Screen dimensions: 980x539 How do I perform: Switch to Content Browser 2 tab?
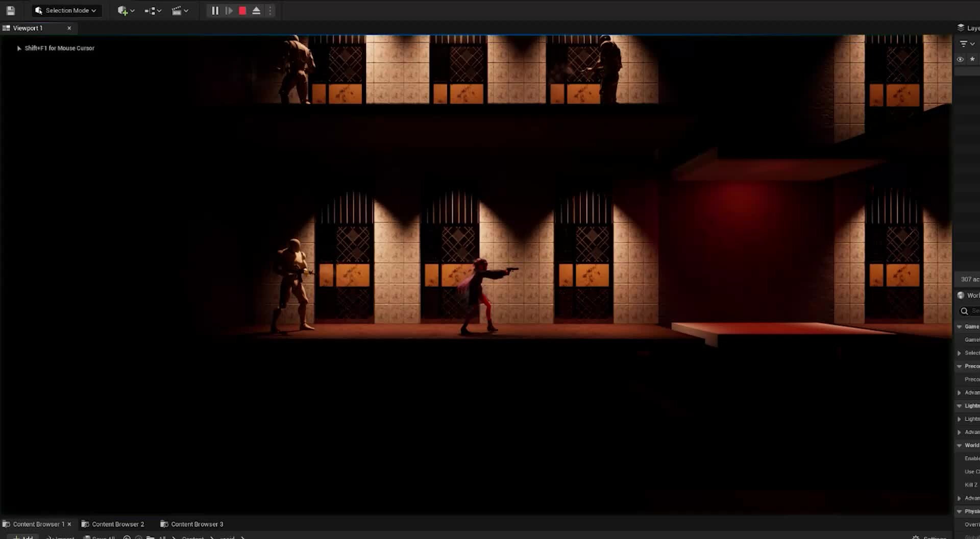pos(117,524)
